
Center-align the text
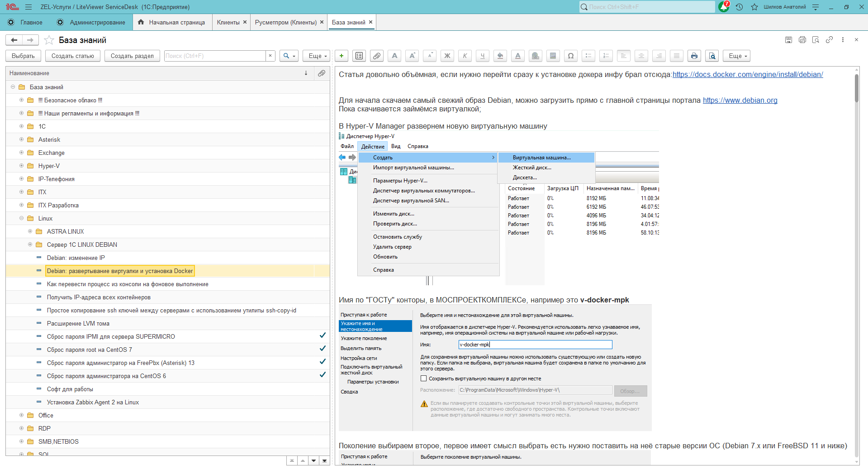coord(641,56)
